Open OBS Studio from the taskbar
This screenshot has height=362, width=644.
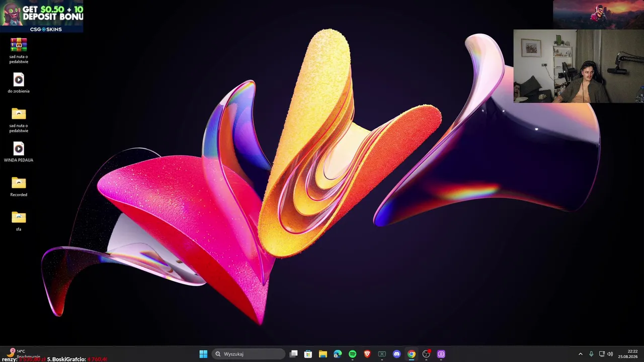point(426,354)
